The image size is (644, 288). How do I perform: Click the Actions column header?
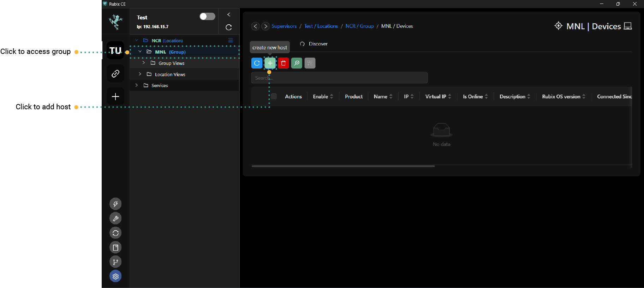[x=293, y=97]
